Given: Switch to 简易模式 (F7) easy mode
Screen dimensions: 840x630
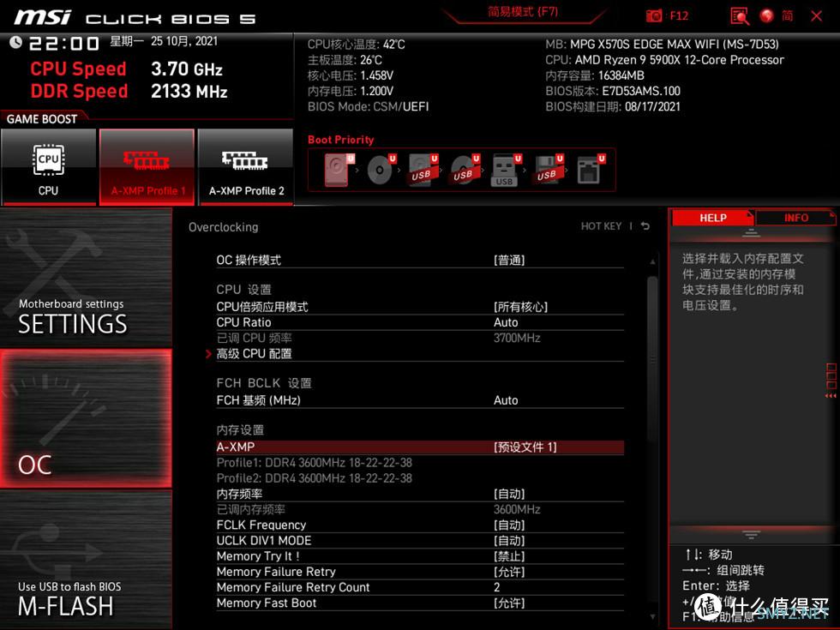Looking at the screenshot, I should (x=523, y=12).
